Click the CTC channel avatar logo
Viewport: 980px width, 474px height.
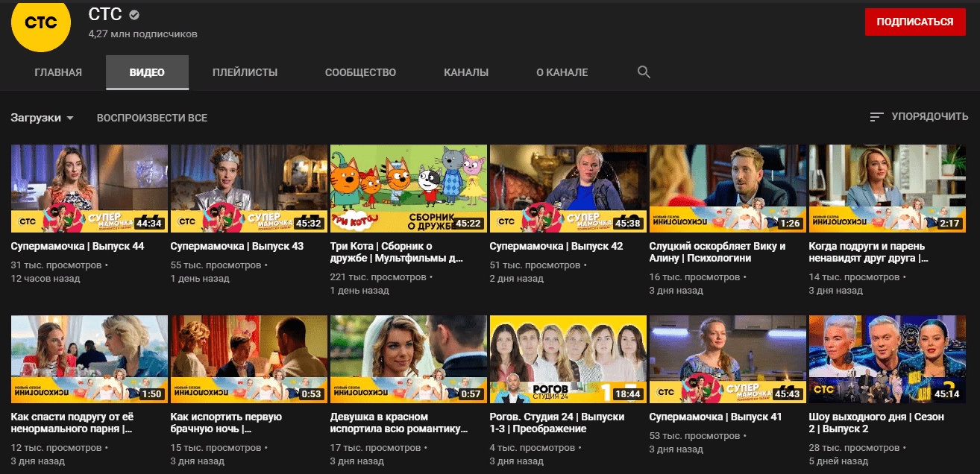point(40,23)
